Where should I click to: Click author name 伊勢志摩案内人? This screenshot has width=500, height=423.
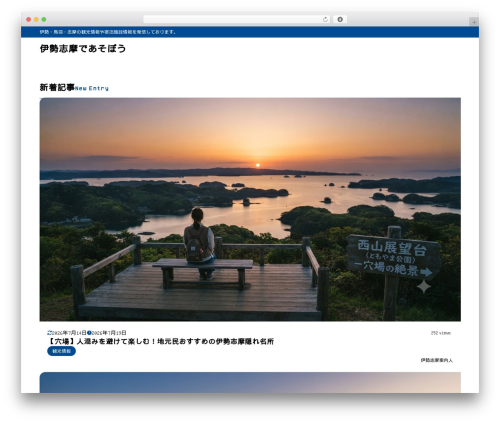[x=436, y=360]
